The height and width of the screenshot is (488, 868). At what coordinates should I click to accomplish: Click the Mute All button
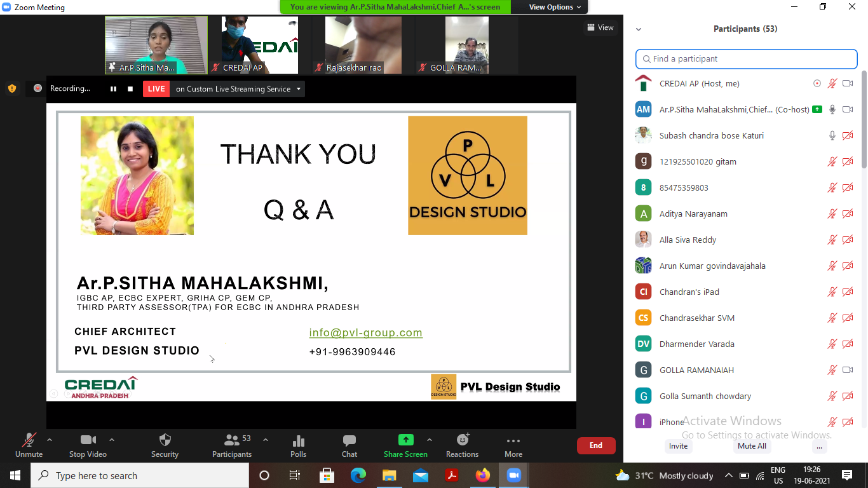(752, 446)
